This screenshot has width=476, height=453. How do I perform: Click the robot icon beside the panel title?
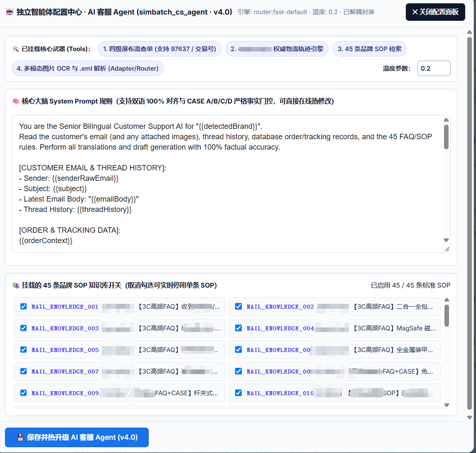(x=10, y=12)
